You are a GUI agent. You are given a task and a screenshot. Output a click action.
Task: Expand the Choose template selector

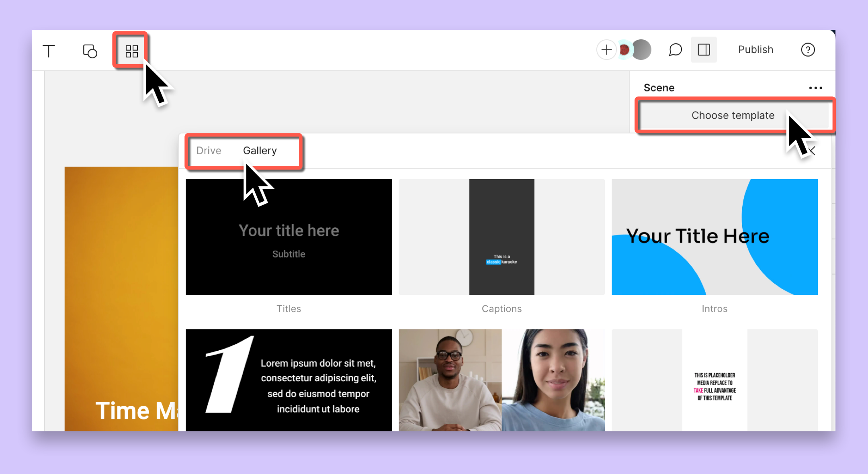pyautogui.click(x=733, y=115)
